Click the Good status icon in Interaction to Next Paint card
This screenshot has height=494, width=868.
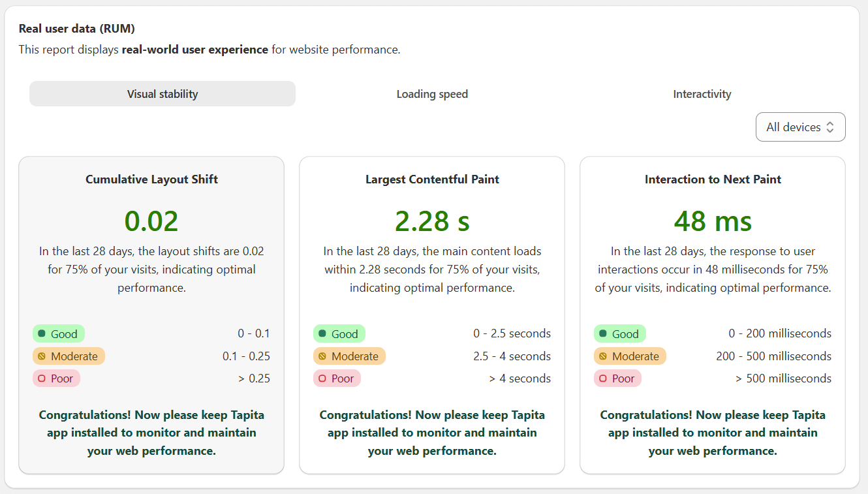[604, 333]
